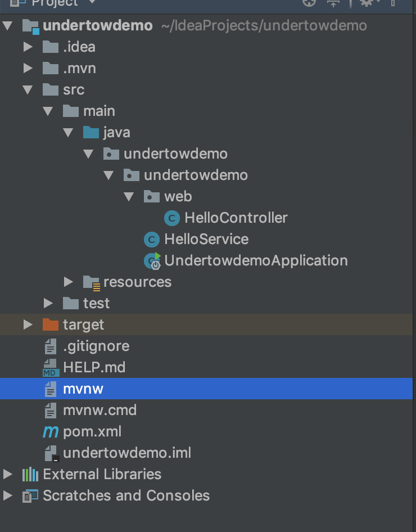Click the collapse all icon in the panel header
This screenshot has width=416, height=532.
[333, 3]
